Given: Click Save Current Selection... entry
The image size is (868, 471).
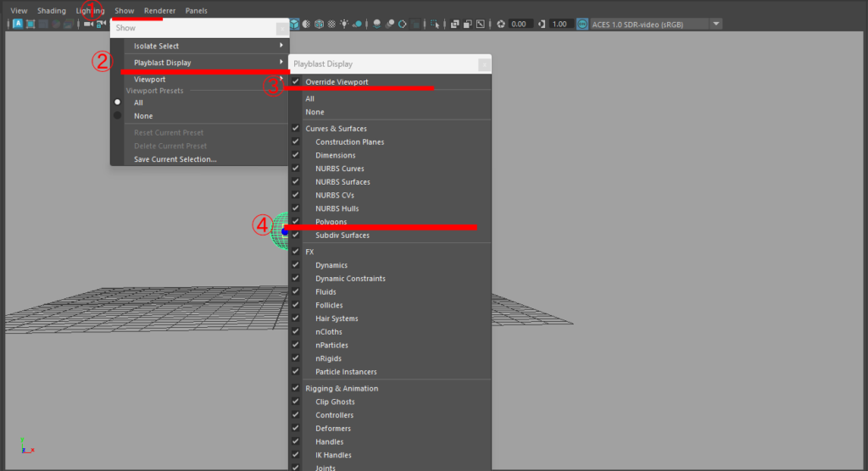Looking at the screenshot, I should coord(175,159).
